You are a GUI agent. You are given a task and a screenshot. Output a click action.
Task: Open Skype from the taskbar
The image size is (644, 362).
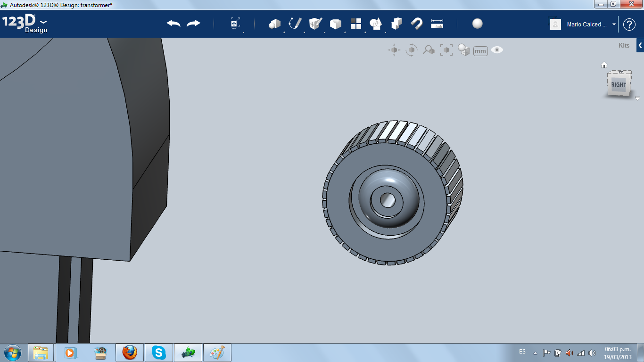click(159, 353)
